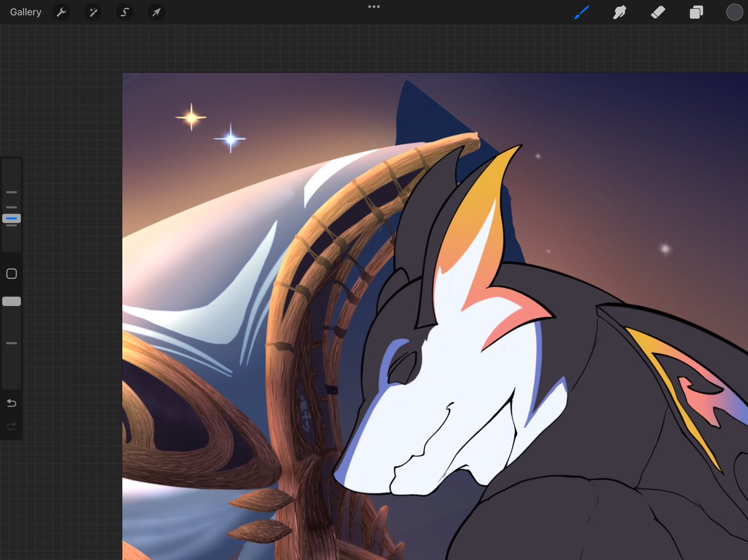This screenshot has height=560, width=748.
Task: Click the brush size slider handle
Action: click(11, 219)
